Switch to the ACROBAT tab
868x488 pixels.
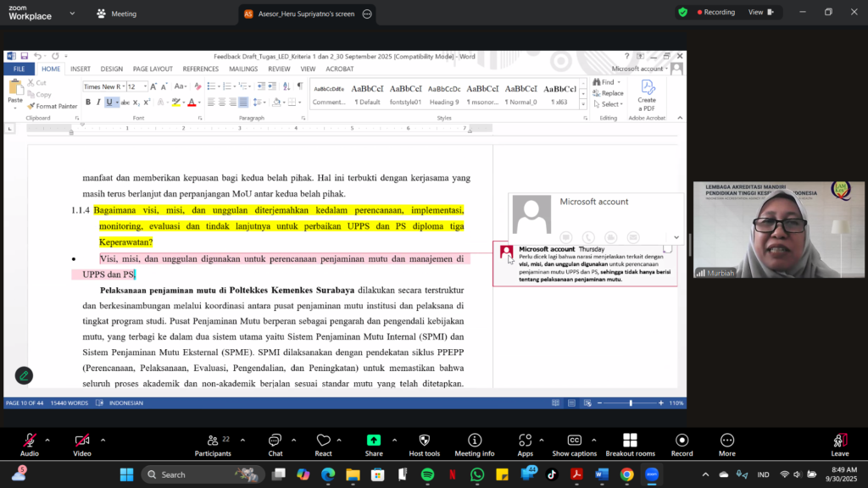339,69
